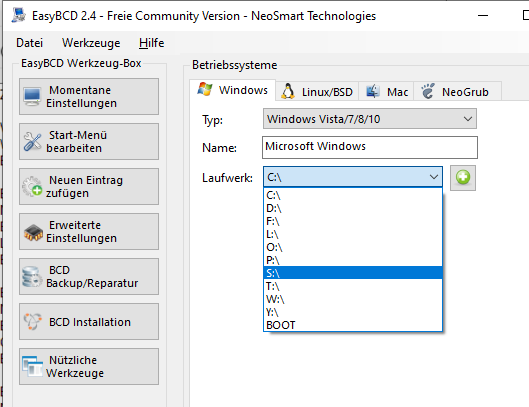Click the chip icon for Erweiterte Einstellungen
Image resolution: width=529 pixels, height=407 pixels.
33,232
